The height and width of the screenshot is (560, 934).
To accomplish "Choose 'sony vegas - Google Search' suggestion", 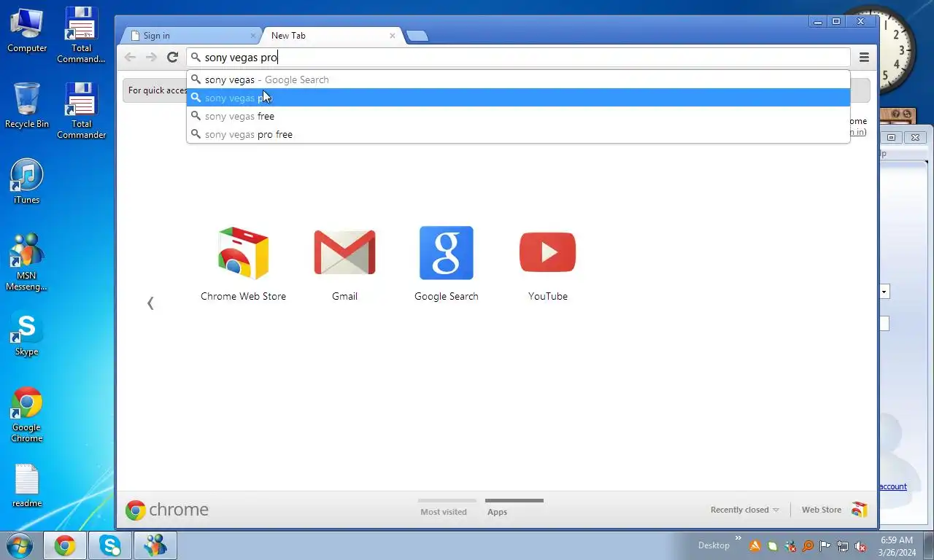I will [x=518, y=79].
